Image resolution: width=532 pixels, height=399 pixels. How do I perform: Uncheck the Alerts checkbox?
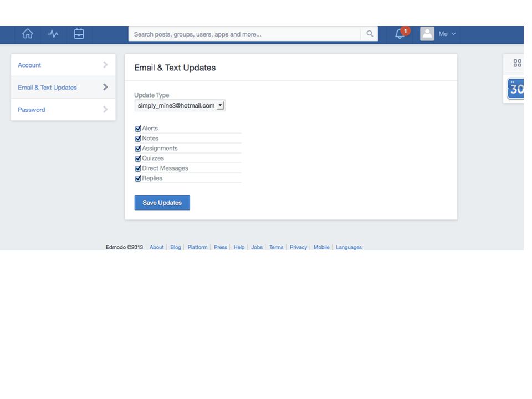click(138, 129)
